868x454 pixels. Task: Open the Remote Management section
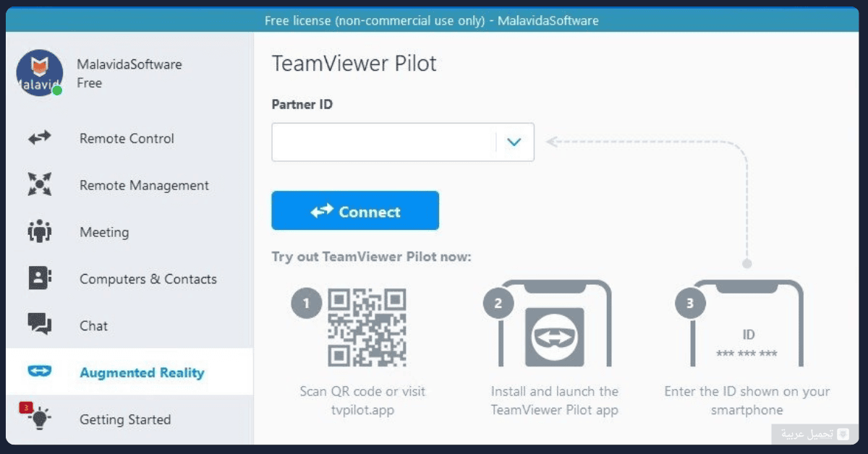pos(130,185)
